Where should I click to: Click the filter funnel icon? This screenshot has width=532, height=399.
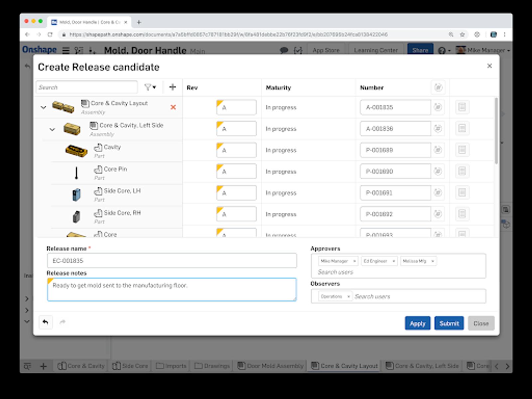[148, 87]
